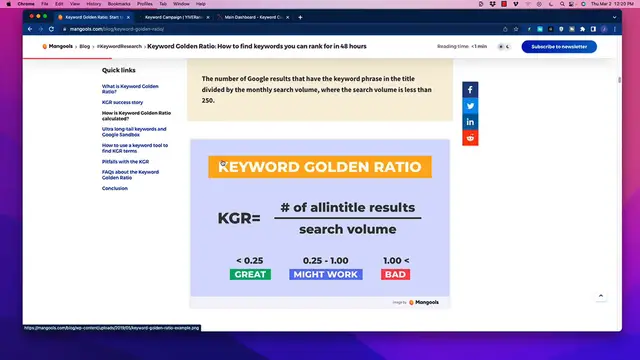Switch to Main Dashboard tab
Image resolution: width=640 pixels, height=360 pixels.
coord(253,17)
